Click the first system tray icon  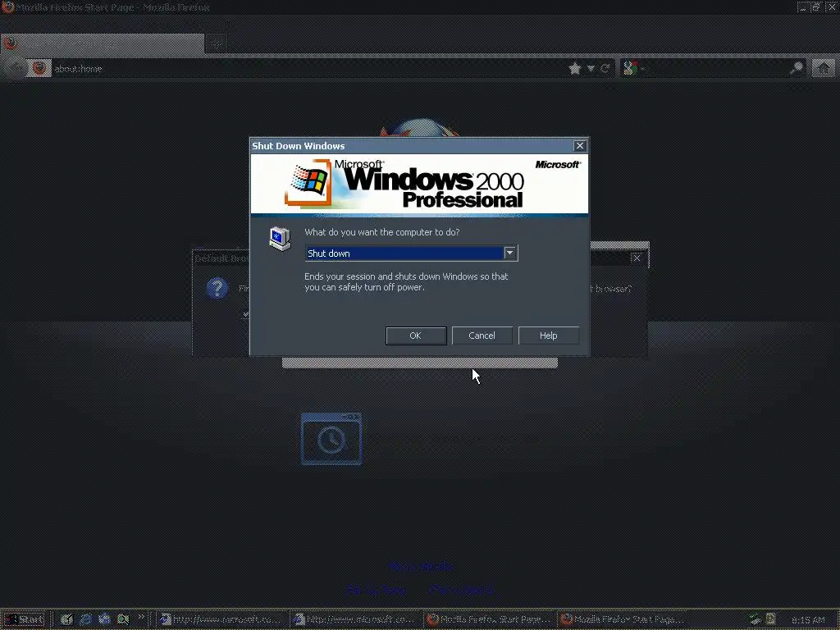pyautogui.click(x=756, y=620)
